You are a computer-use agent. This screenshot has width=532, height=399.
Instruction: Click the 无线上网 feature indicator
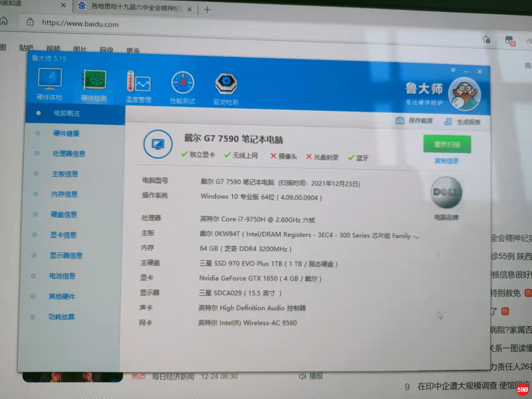pyautogui.click(x=241, y=155)
